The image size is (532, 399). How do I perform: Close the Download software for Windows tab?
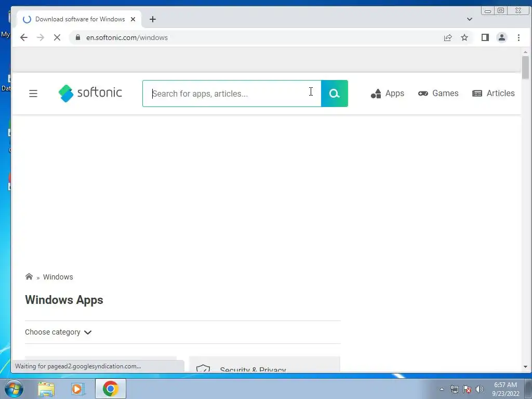pyautogui.click(x=133, y=19)
